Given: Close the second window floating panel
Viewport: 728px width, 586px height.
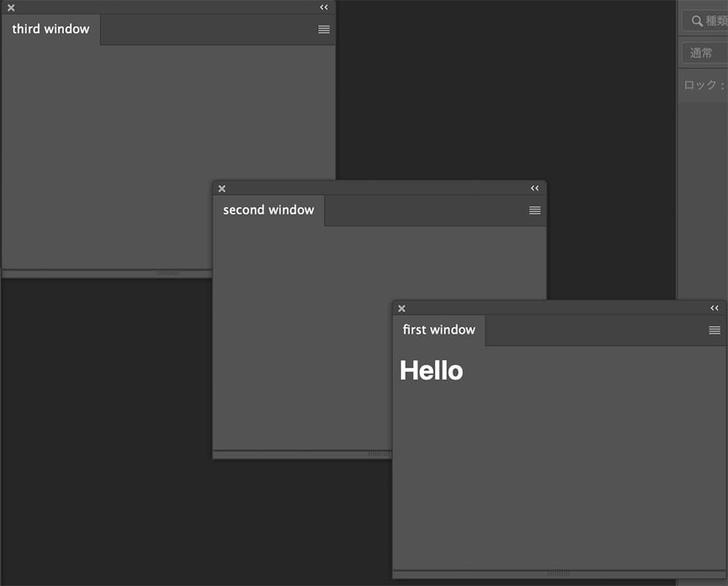Looking at the screenshot, I should [222, 189].
